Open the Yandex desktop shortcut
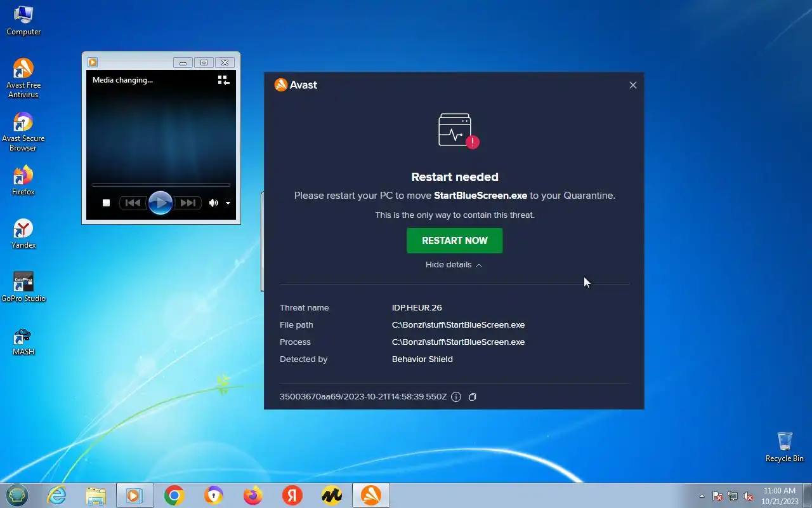812x508 pixels. (x=23, y=234)
